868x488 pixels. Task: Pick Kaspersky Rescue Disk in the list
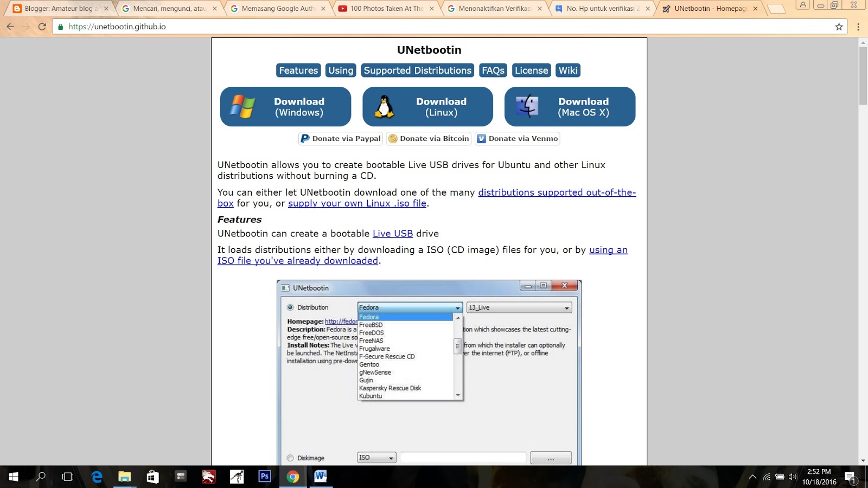click(390, 388)
